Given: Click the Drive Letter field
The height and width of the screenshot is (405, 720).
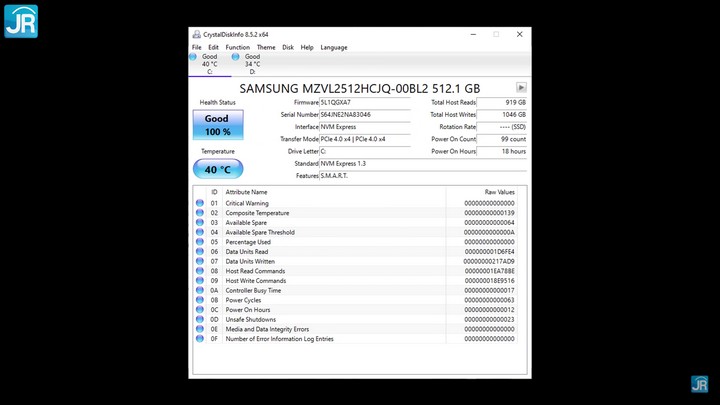Looking at the screenshot, I should (365, 151).
